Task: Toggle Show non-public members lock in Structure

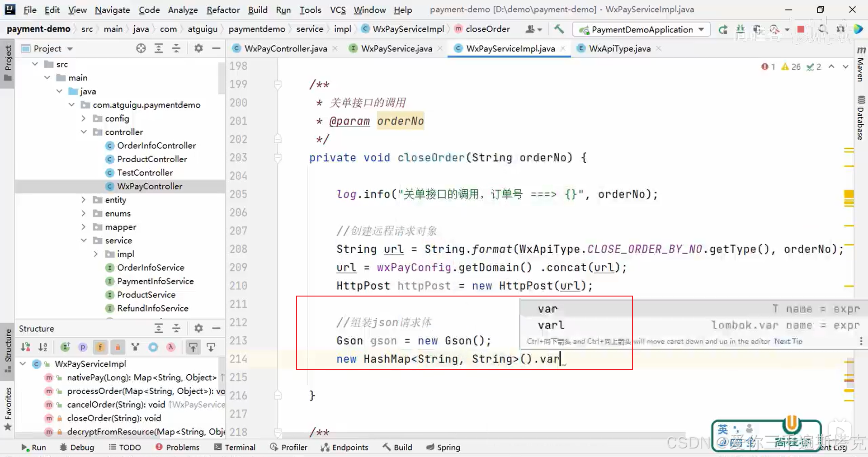Action: click(x=118, y=347)
